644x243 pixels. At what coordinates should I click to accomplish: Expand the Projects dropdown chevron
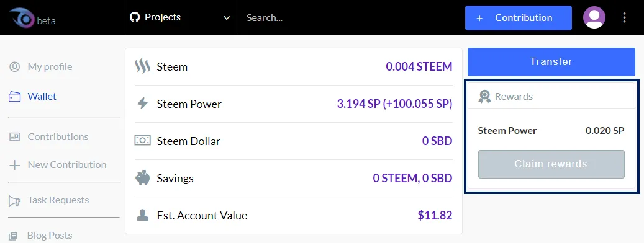226,18
